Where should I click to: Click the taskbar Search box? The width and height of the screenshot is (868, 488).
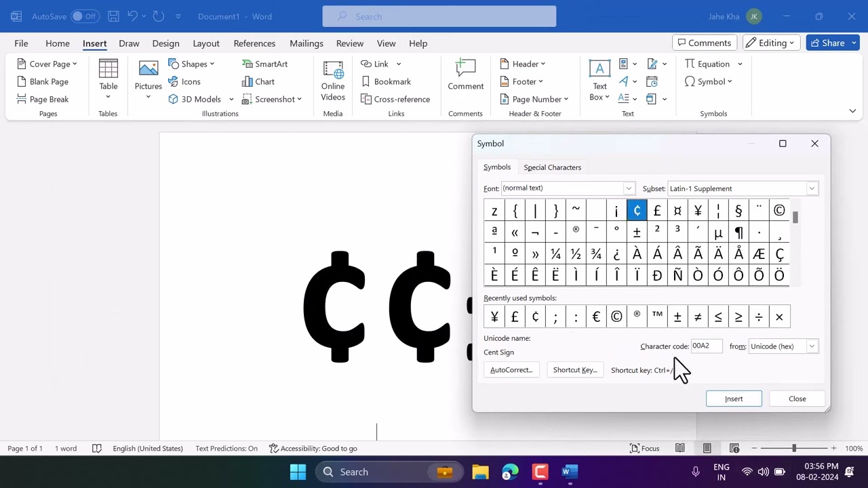(390, 472)
